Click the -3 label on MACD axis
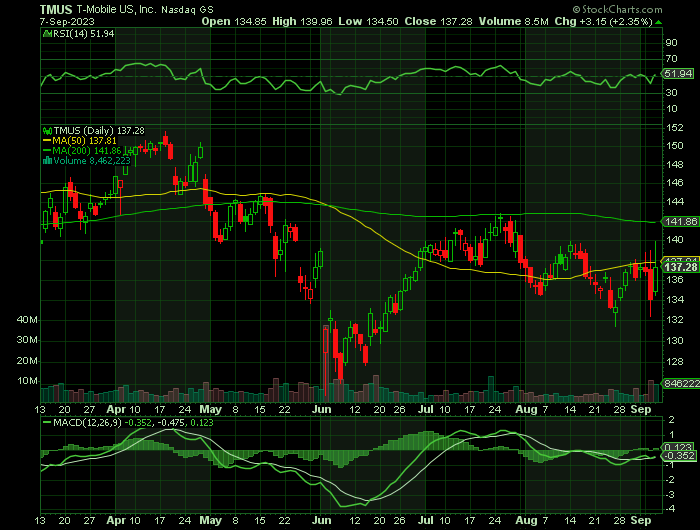This screenshot has height=530, width=700. [x=669, y=495]
